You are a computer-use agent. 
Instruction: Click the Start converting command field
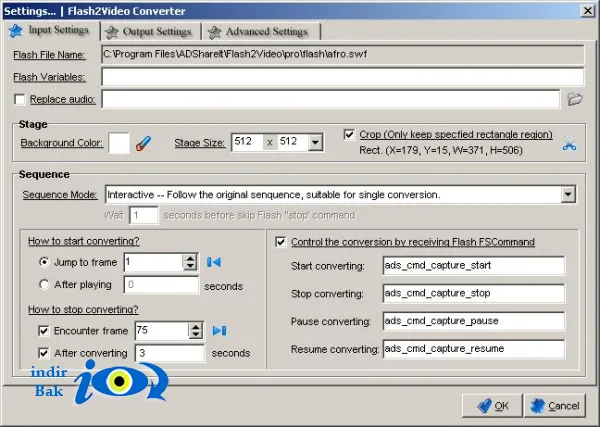point(473,266)
